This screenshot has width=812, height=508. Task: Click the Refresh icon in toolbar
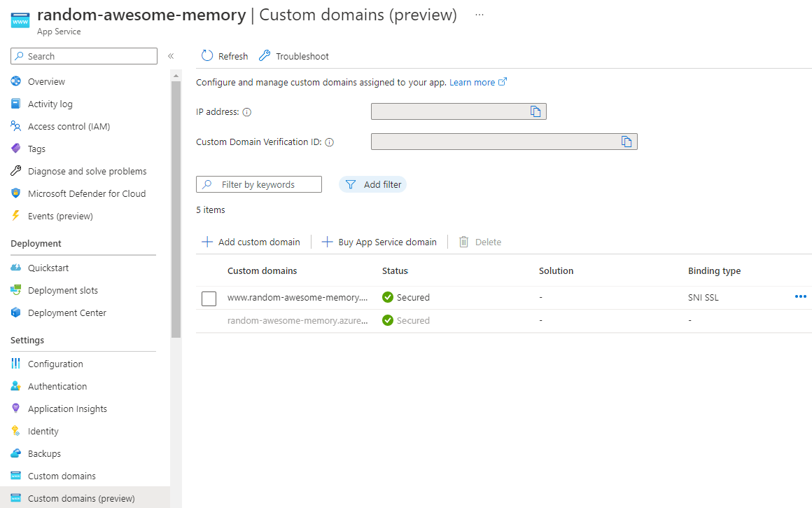pos(207,55)
